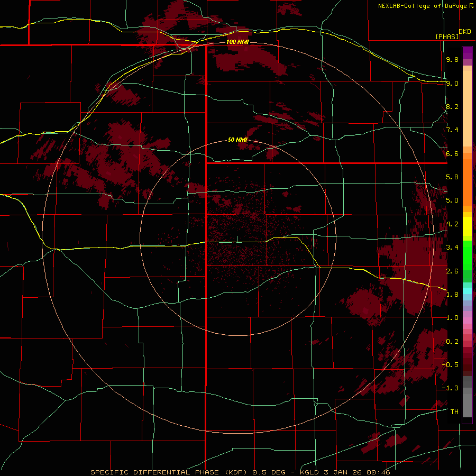Viewport: 476px width, 476px height.
Task: Click the 4.2 scale value
Action: (x=452, y=224)
